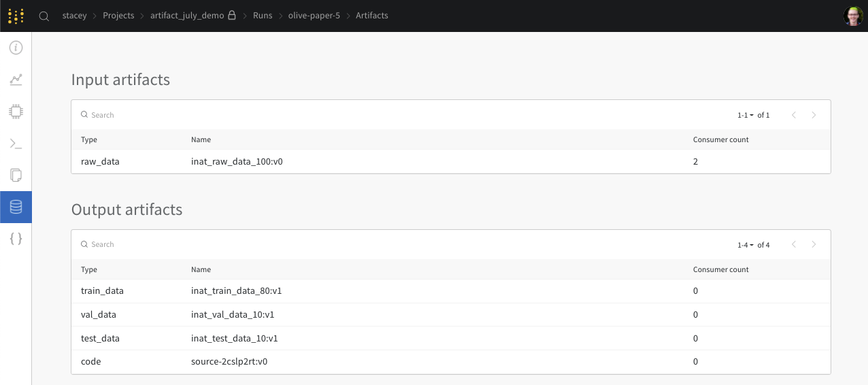The height and width of the screenshot is (385, 868).
Task: Go to previous page of Output artifacts
Action: [793, 245]
